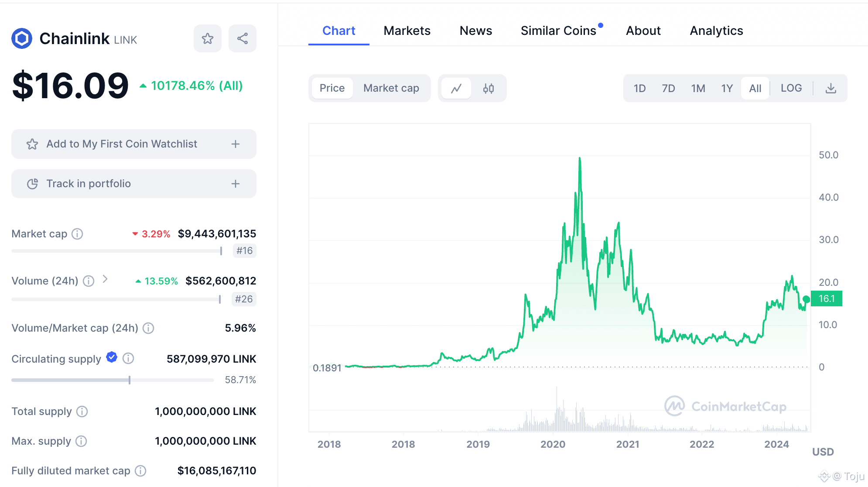868x487 pixels.
Task: Switch to candlestick chart icon
Action: (489, 89)
